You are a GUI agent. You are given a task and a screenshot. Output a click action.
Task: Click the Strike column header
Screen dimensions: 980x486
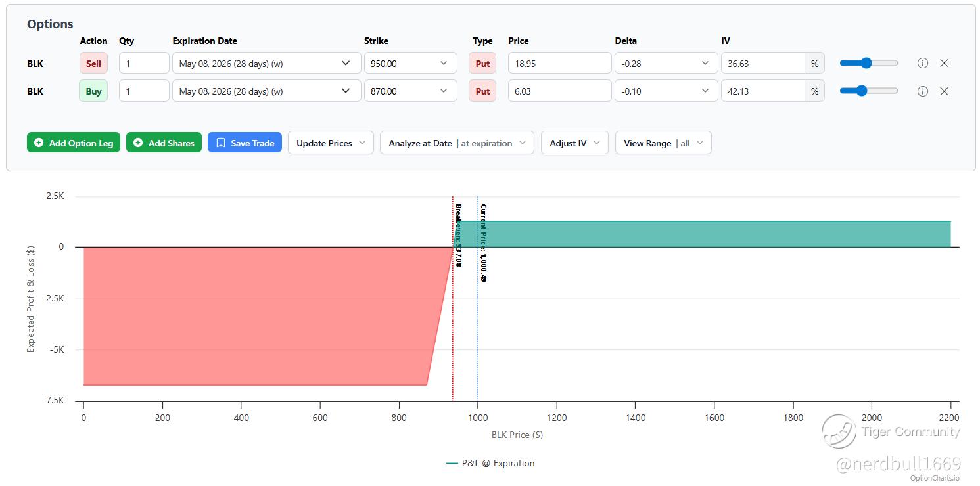pos(376,41)
